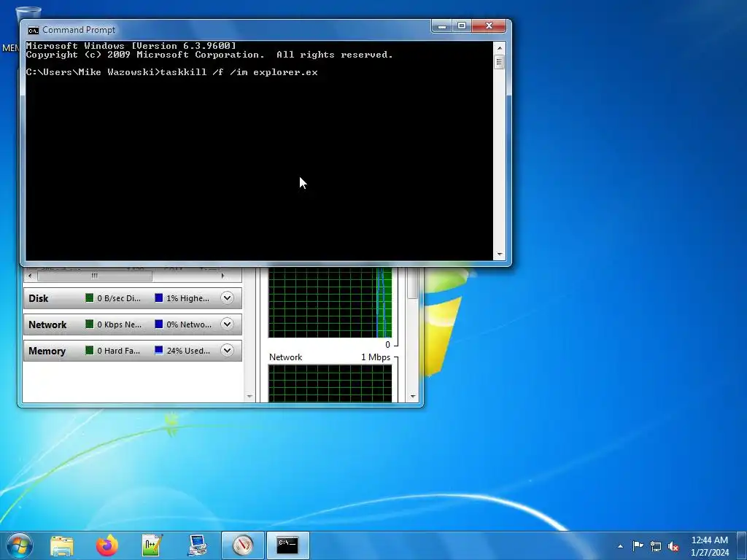
Task: Click the green square beside 0 B/sec Disk
Action: click(x=89, y=298)
